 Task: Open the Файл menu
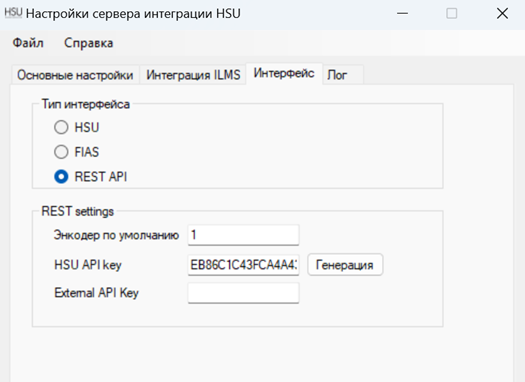point(28,43)
